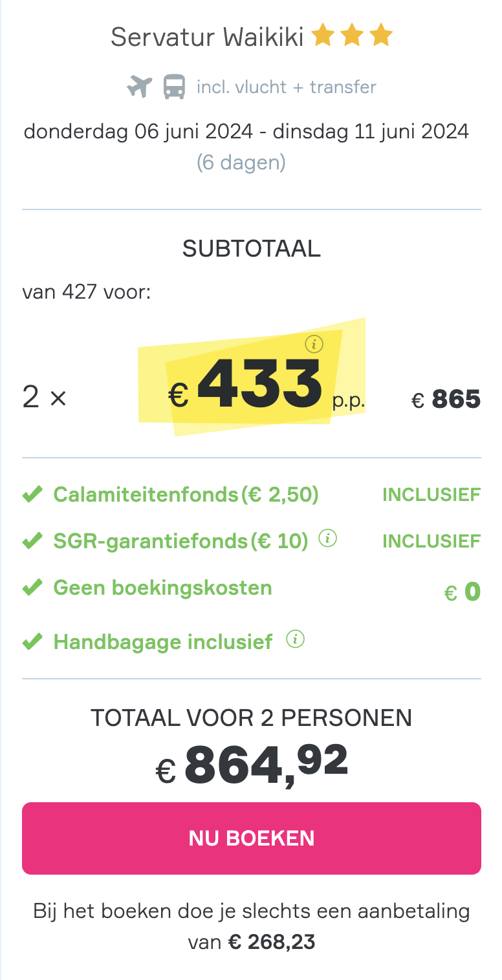Screen dimensions: 502x980
Task: Click the first gold star rating icon
Action: tap(322, 36)
